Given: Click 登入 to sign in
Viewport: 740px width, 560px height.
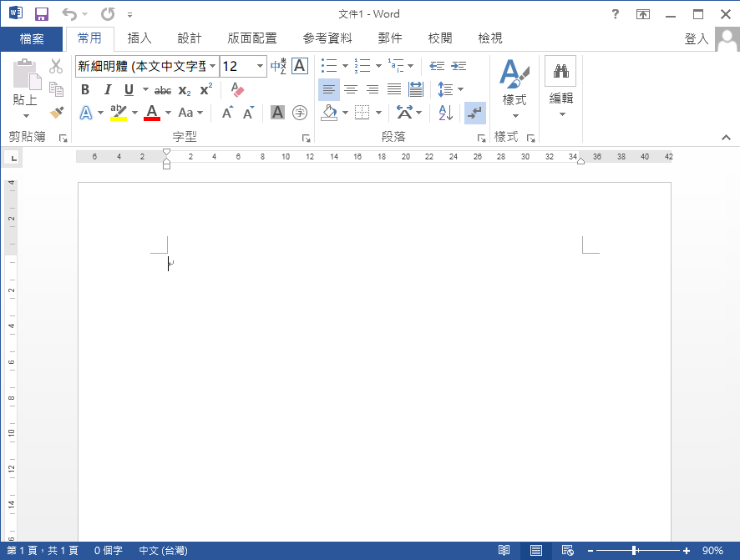Looking at the screenshot, I should point(697,38).
